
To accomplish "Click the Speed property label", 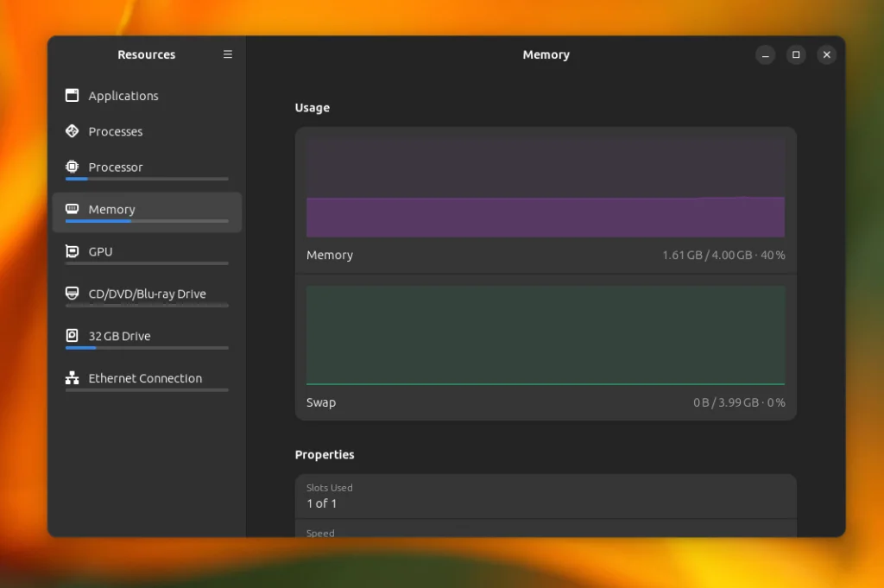I will pos(320,533).
